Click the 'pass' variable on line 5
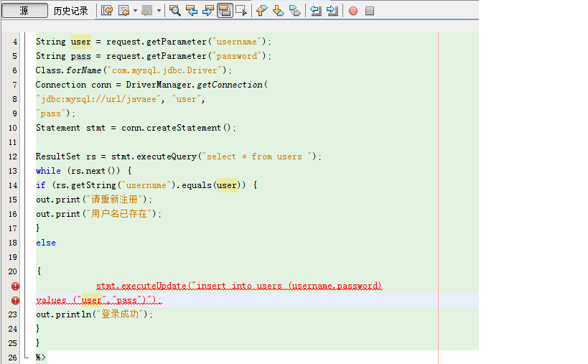 coord(81,56)
